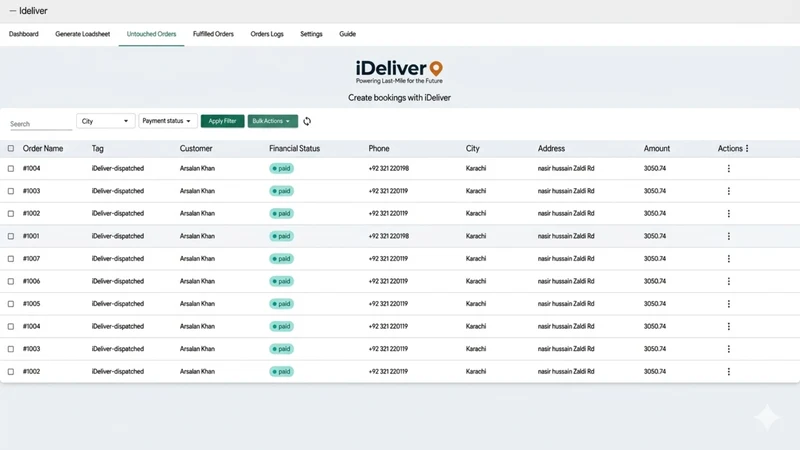Select the checkbox for order #1007

click(11, 259)
